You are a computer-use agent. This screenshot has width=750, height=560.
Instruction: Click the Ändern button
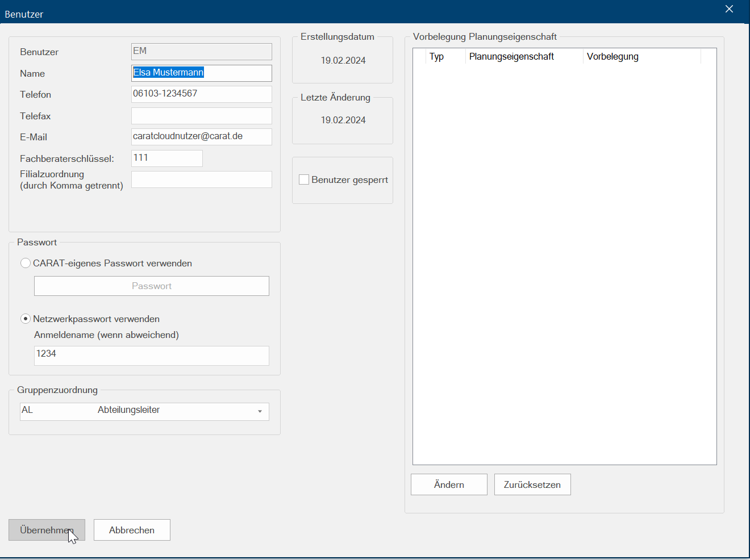click(x=449, y=484)
